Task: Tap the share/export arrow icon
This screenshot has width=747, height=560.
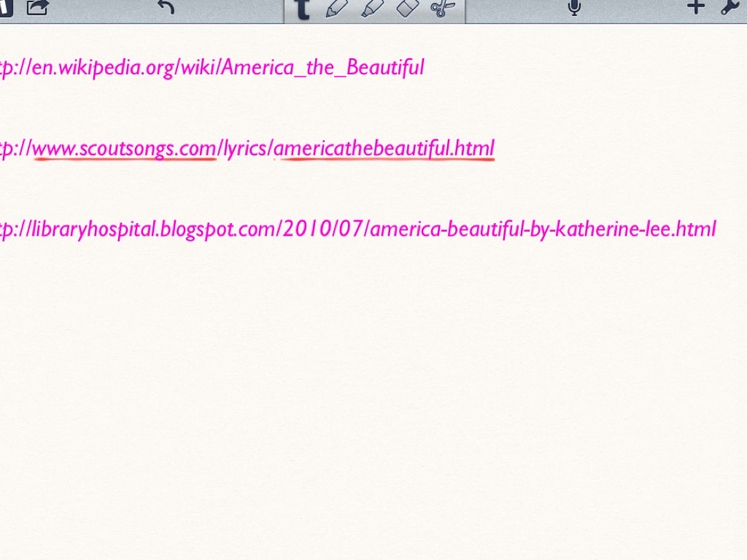Action: coord(37,7)
